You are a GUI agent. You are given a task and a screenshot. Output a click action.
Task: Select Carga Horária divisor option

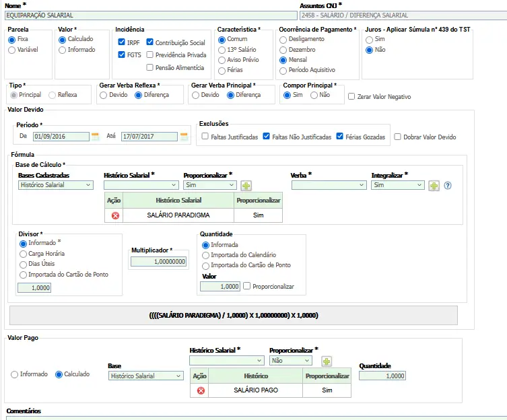click(24, 254)
